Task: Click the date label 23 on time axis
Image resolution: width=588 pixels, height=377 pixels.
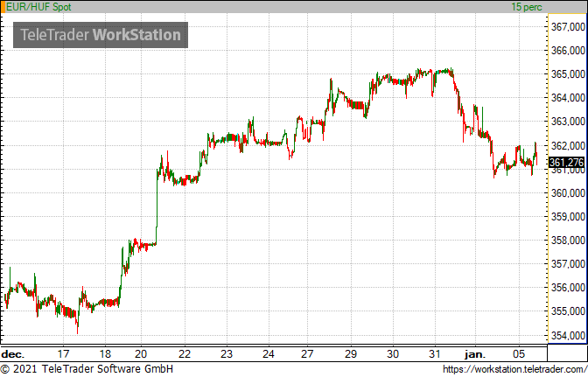Action: [x=227, y=353]
